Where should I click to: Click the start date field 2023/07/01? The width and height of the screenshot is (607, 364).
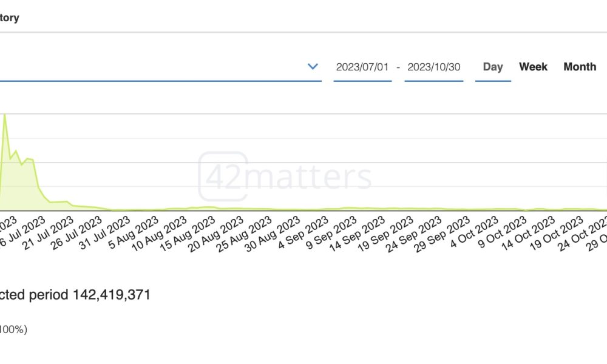362,67
